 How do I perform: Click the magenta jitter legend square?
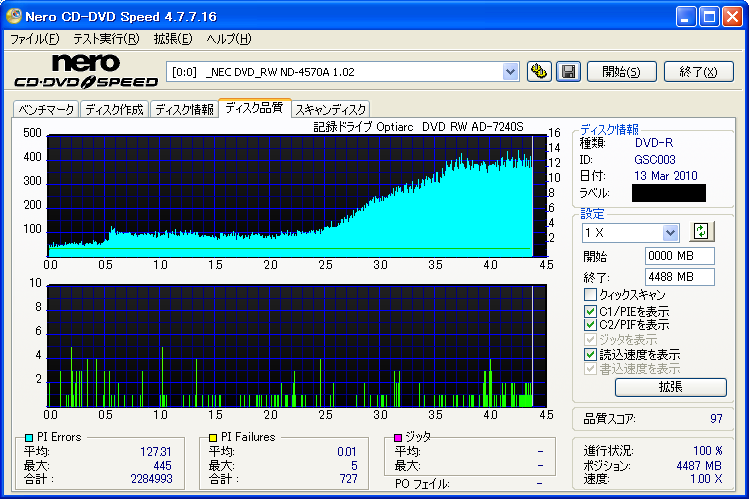[x=397, y=437]
